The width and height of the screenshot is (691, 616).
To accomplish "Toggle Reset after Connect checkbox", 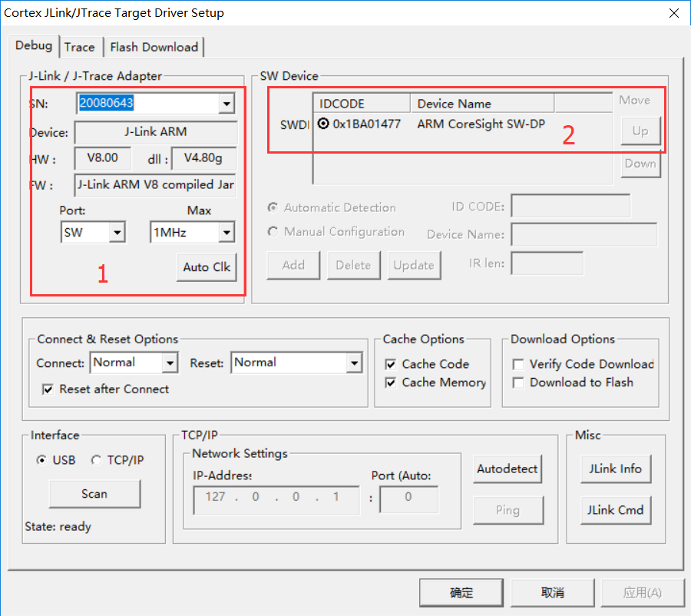I will pyautogui.click(x=48, y=389).
